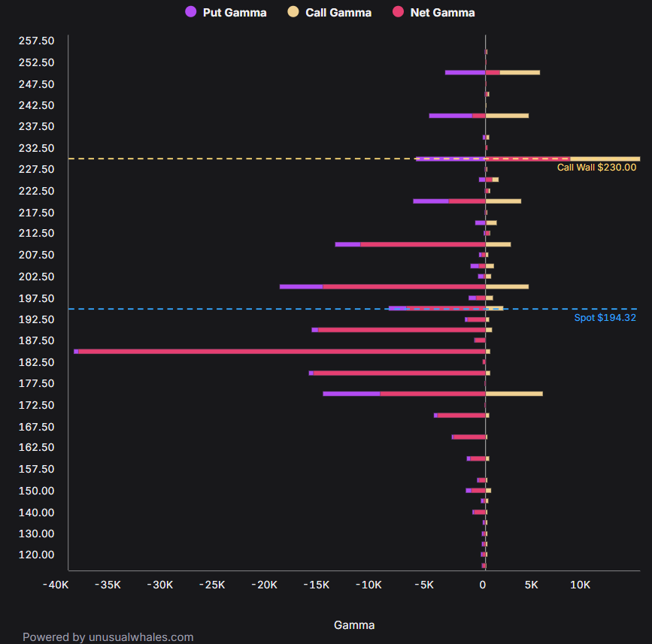Click the tan Call Gamma legend dot
This screenshot has height=644, width=652.
click(x=293, y=11)
